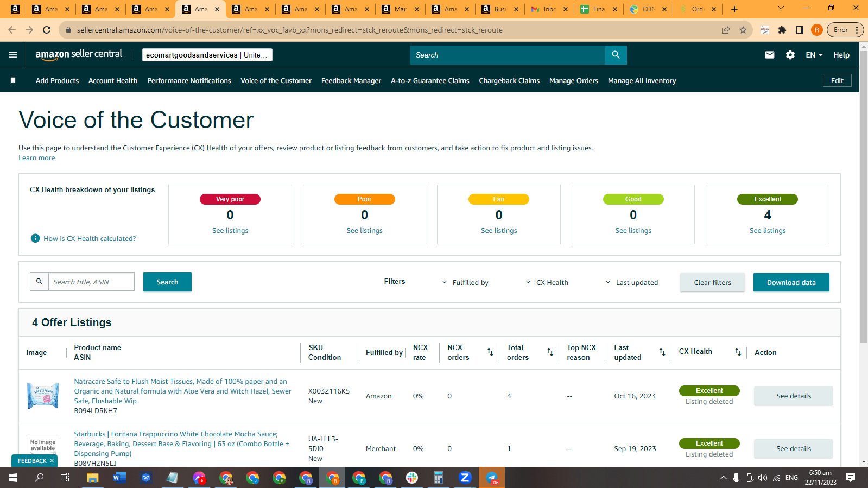Expand the CX Health filter dropdown

point(547,282)
